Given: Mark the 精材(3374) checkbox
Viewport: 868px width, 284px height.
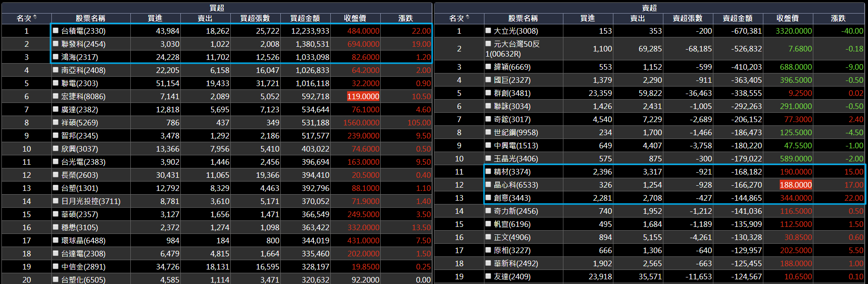Looking at the screenshot, I should pyautogui.click(x=488, y=171).
